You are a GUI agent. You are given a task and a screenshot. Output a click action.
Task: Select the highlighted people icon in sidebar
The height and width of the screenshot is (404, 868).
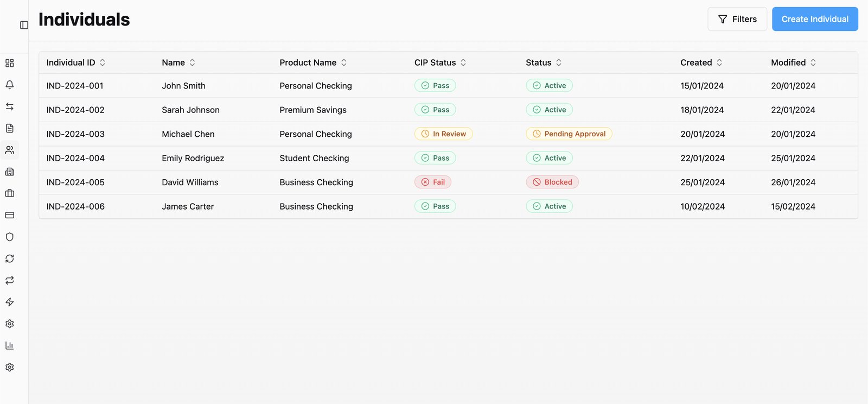pos(10,150)
